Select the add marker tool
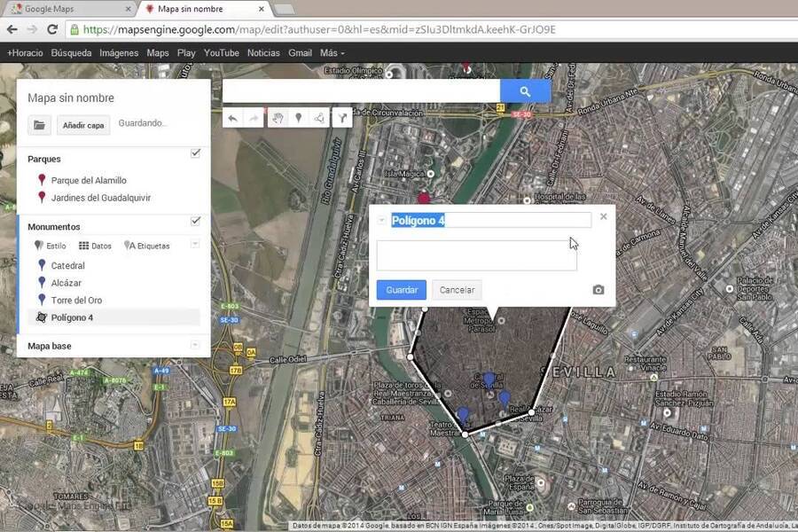 (x=298, y=118)
